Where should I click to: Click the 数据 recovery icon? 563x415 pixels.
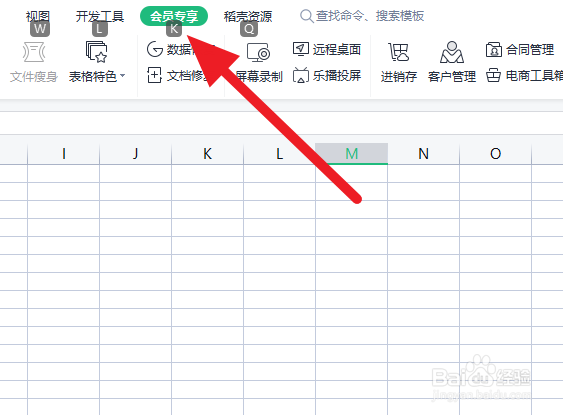click(x=155, y=49)
